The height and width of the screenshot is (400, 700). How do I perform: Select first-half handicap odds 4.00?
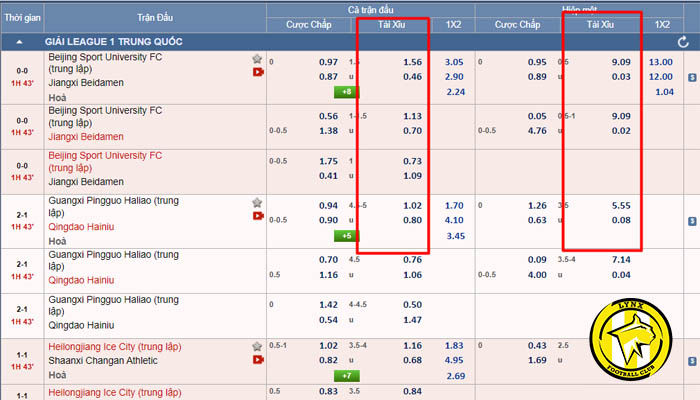tap(537, 275)
